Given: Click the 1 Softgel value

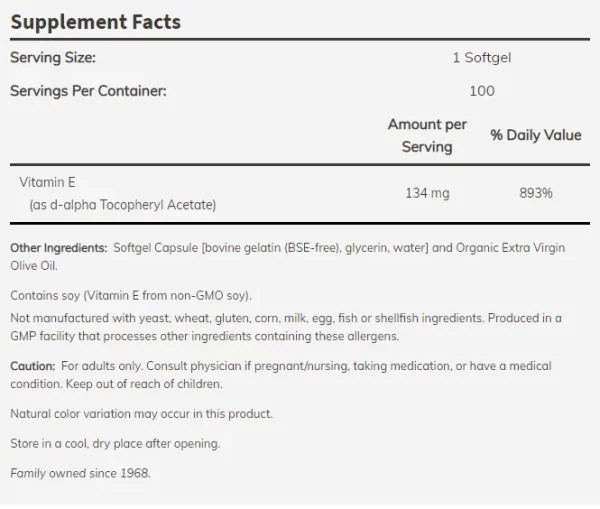Looking at the screenshot, I should 482,58.
